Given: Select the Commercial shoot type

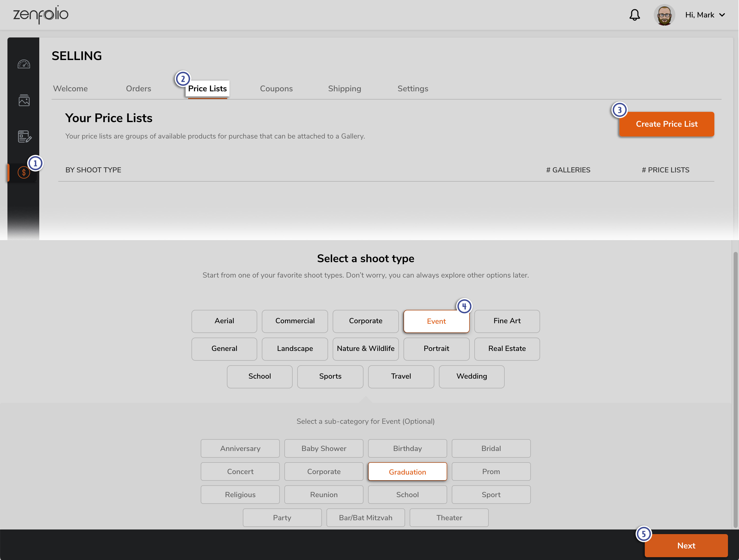Looking at the screenshot, I should click(295, 321).
